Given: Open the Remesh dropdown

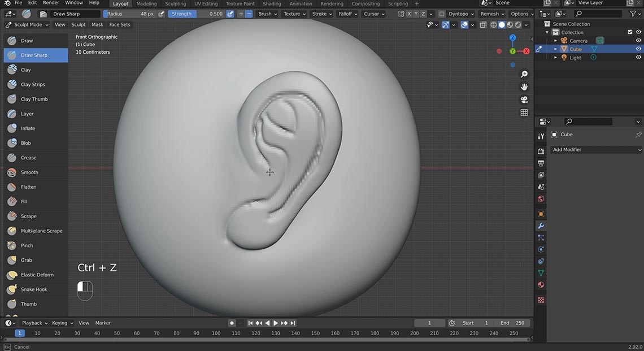Looking at the screenshot, I should [x=489, y=14].
